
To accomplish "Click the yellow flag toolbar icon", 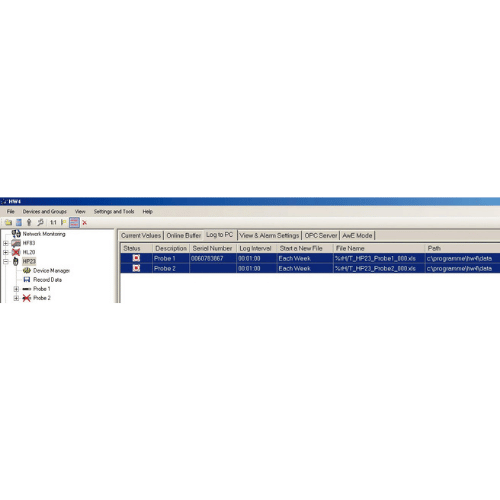I will point(63,222).
